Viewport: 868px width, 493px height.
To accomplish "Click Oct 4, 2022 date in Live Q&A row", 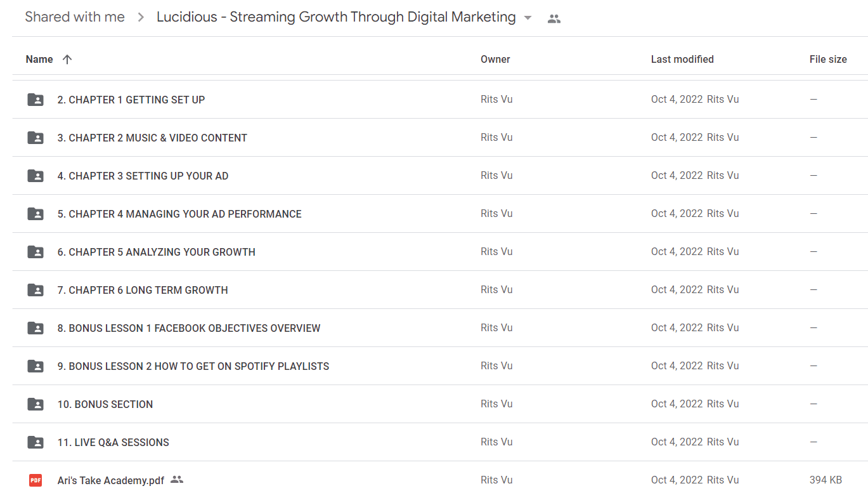I will 677,442.
